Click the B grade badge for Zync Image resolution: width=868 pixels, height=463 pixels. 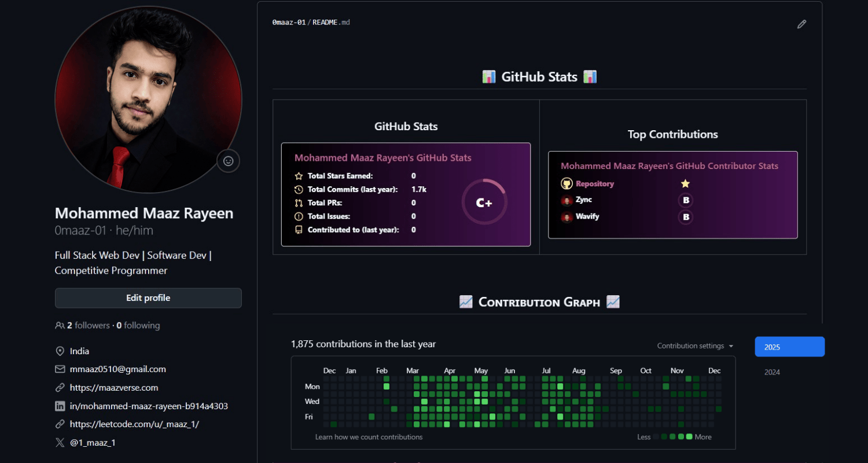click(686, 201)
